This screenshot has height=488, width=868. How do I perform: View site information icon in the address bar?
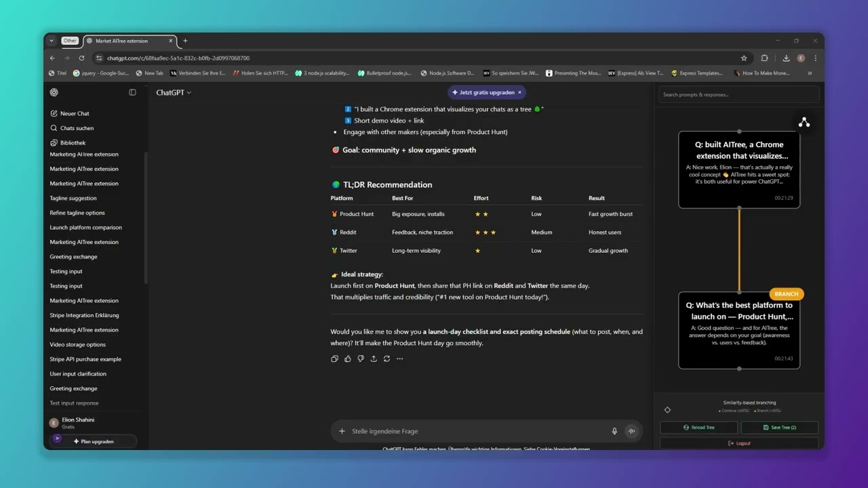99,58
